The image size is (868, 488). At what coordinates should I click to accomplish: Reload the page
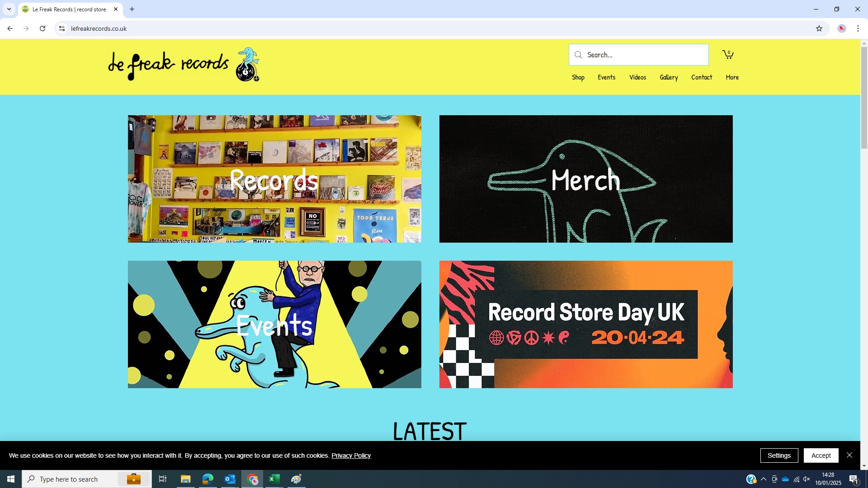[x=42, y=28]
